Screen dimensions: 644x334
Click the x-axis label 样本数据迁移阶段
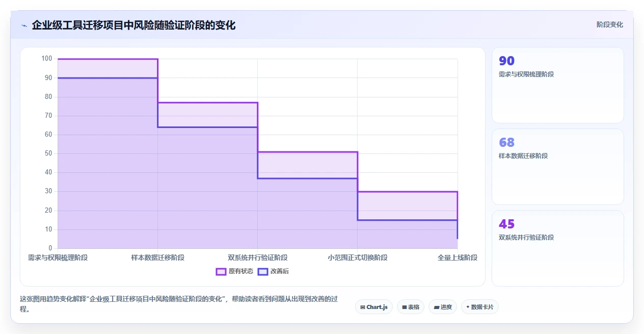click(x=158, y=258)
